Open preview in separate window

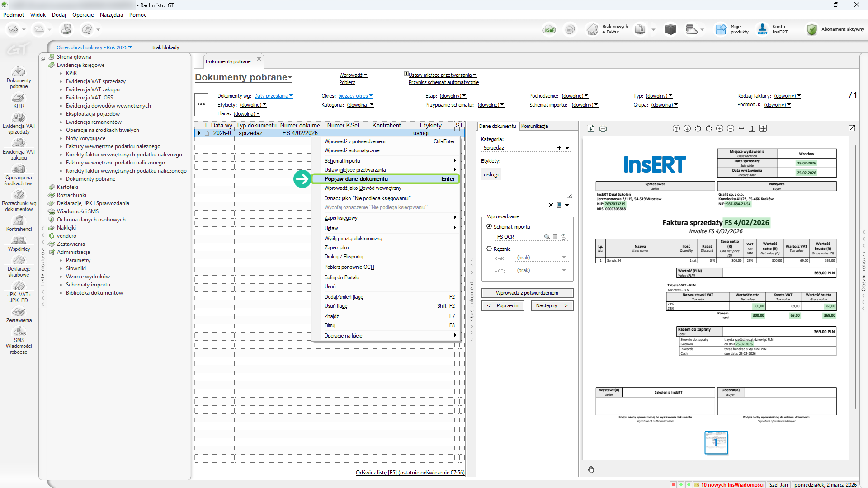click(x=852, y=129)
